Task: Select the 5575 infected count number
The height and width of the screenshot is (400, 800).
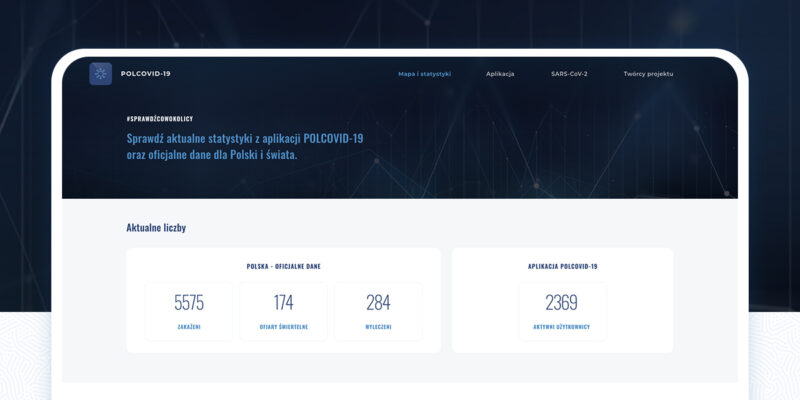Action: (x=188, y=303)
